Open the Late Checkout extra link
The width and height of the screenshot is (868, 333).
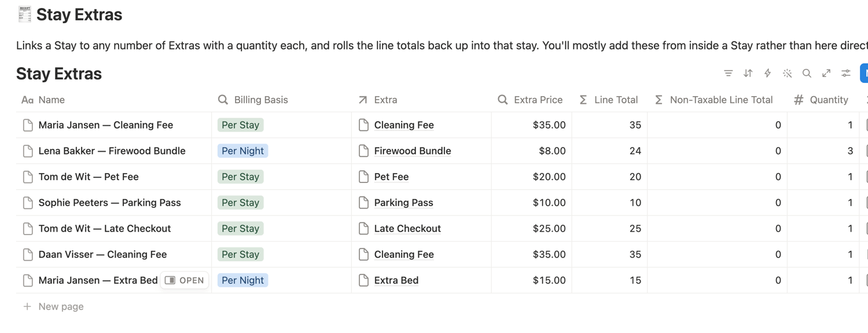(x=407, y=229)
